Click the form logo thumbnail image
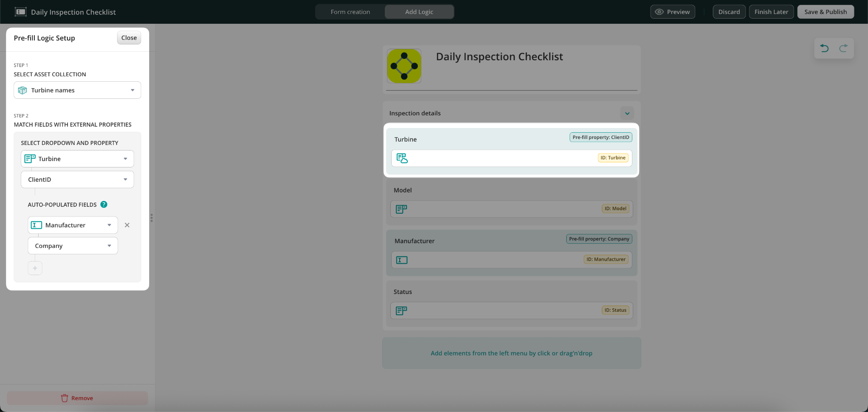The width and height of the screenshot is (868, 412). point(404,66)
